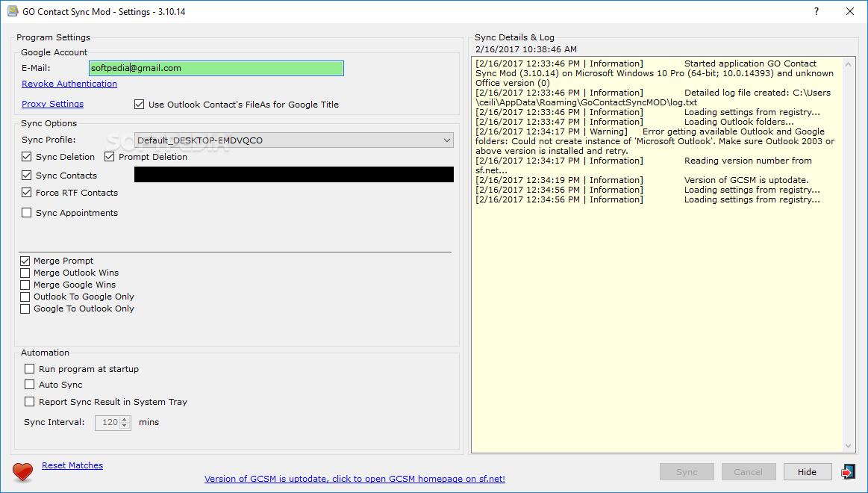
Task: Click the GO Contact Sync Mod title bar icon
Action: (12, 11)
